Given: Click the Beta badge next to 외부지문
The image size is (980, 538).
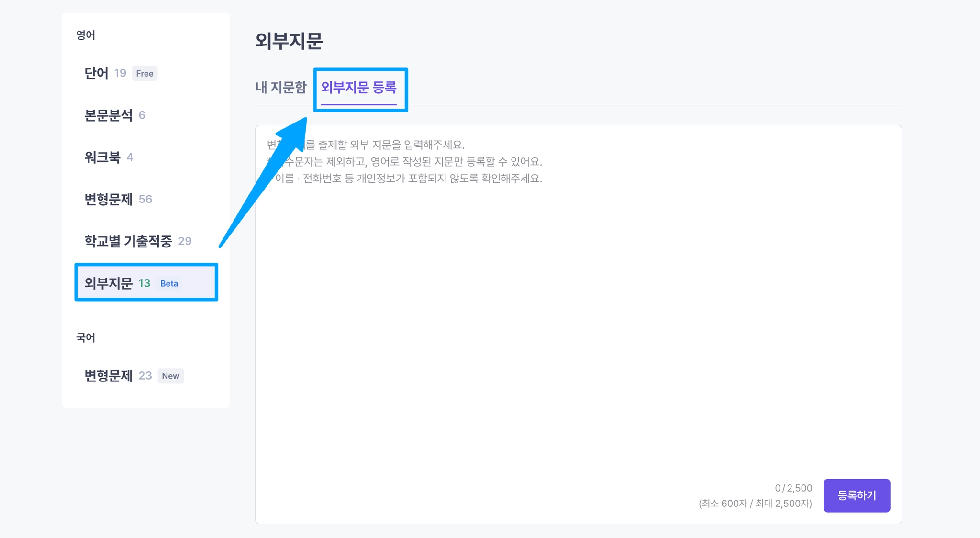Looking at the screenshot, I should click(169, 283).
